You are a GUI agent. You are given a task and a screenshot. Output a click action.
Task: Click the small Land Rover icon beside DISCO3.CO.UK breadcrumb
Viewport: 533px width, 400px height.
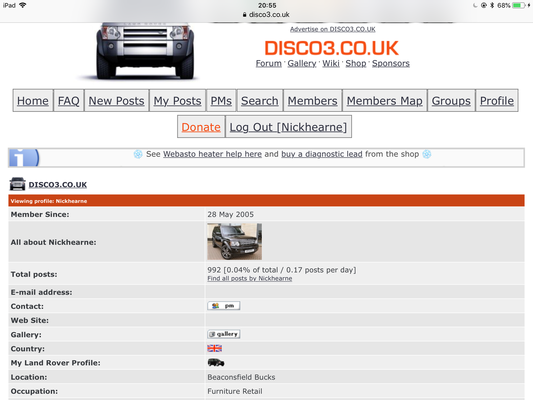coord(17,184)
